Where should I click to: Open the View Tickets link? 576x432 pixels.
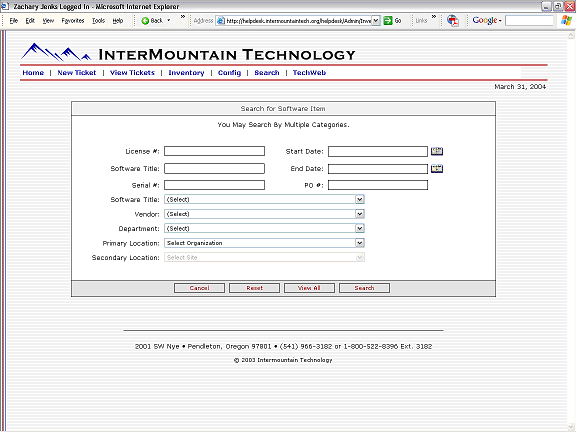tap(132, 73)
